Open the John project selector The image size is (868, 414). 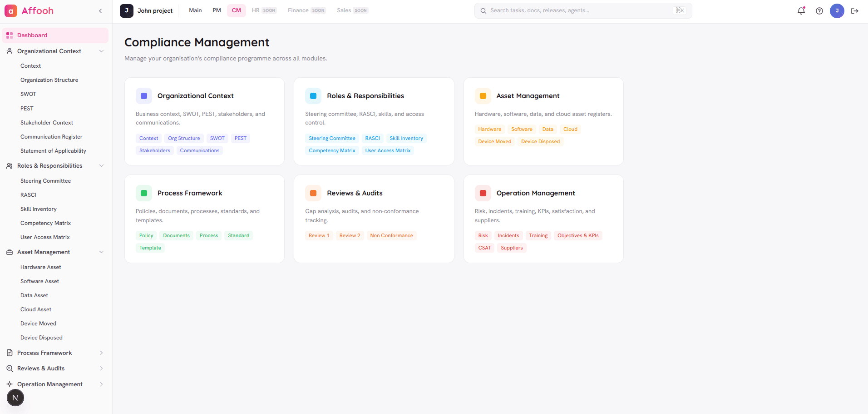(x=146, y=11)
